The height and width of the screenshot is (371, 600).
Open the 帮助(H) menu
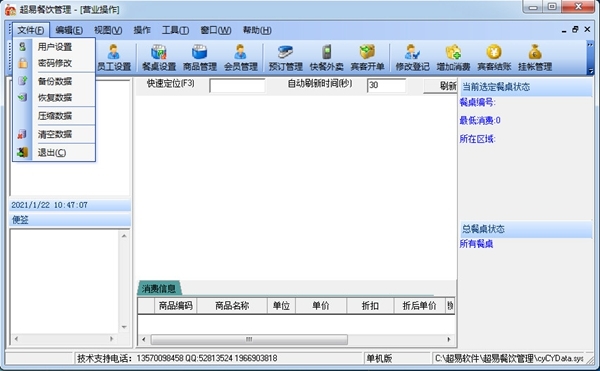coord(257,30)
